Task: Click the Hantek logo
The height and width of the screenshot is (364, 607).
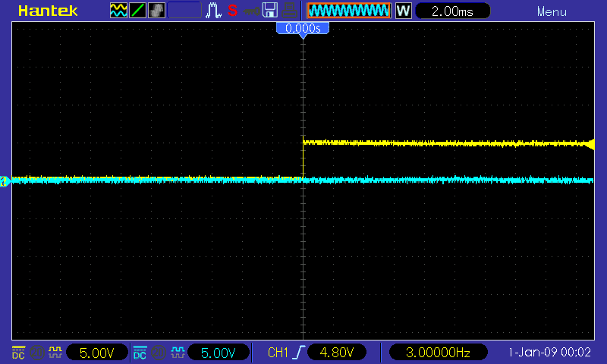Action: [x=48, y=11]
